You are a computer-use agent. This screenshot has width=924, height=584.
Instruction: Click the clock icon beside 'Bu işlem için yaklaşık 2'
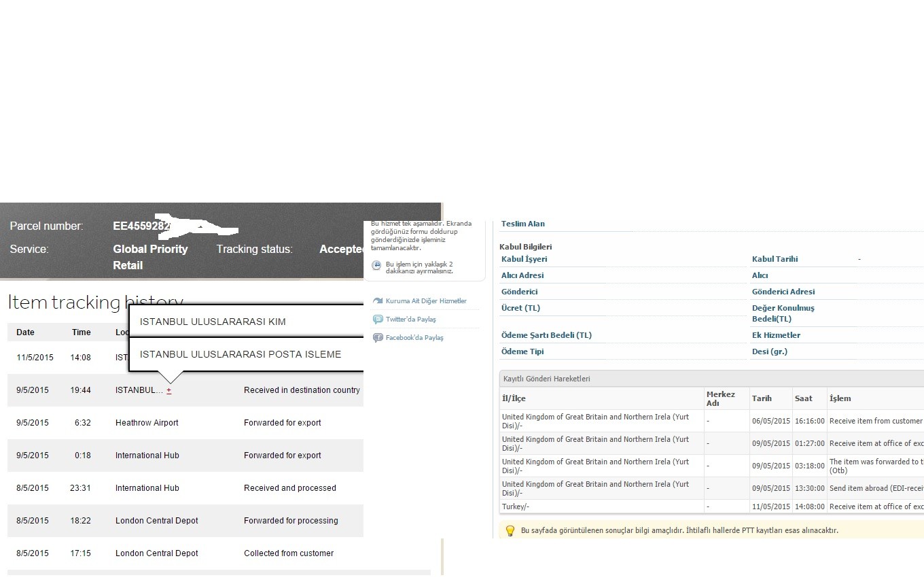coord(376,266)
